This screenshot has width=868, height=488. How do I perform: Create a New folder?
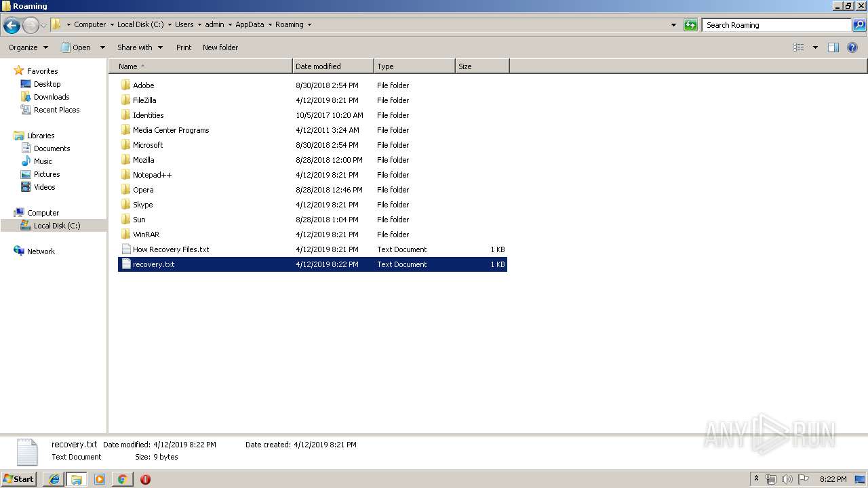coord(220,47)
